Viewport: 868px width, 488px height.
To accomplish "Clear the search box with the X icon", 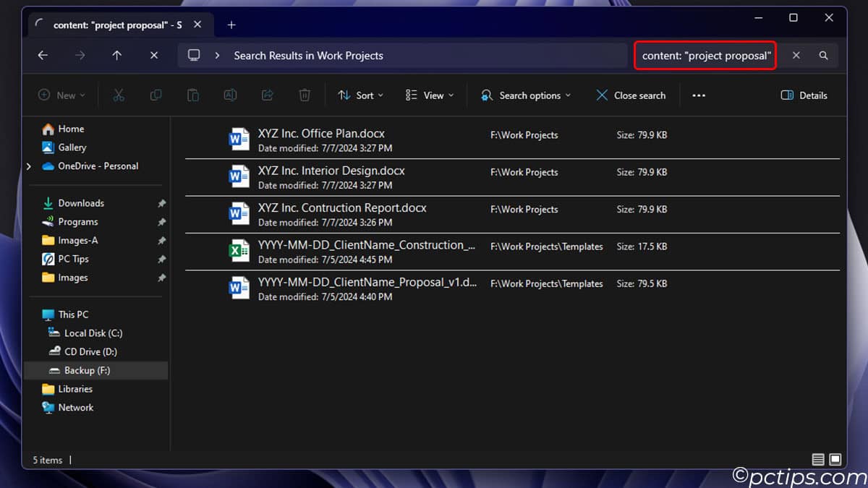I will [796, 55].
